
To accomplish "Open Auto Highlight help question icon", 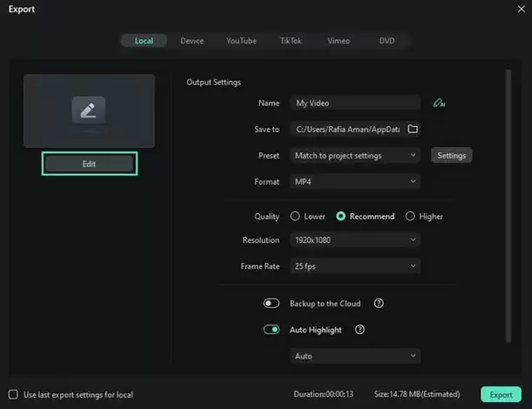I will click(x=360, y=330).
